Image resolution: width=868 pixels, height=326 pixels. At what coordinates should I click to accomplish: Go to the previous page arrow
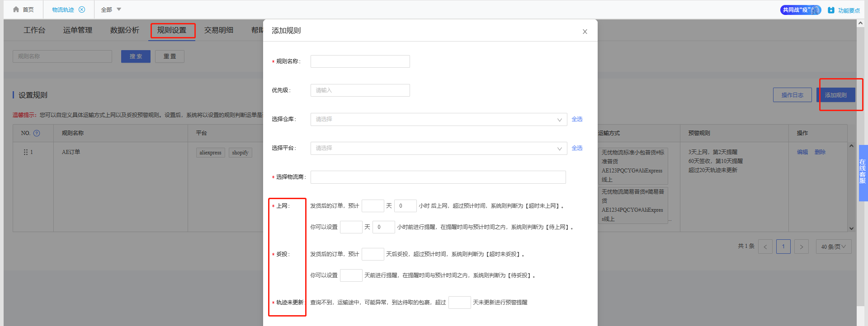tap(765, 247)
